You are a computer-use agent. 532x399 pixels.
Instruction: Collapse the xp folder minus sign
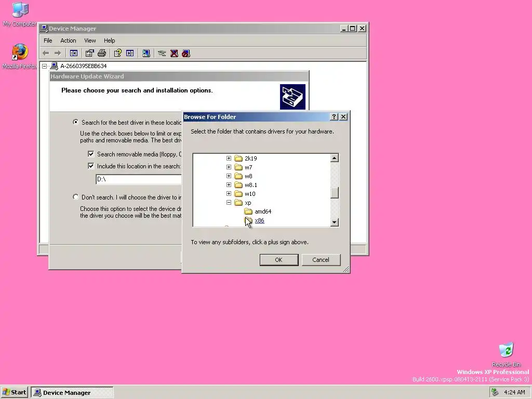229,203
